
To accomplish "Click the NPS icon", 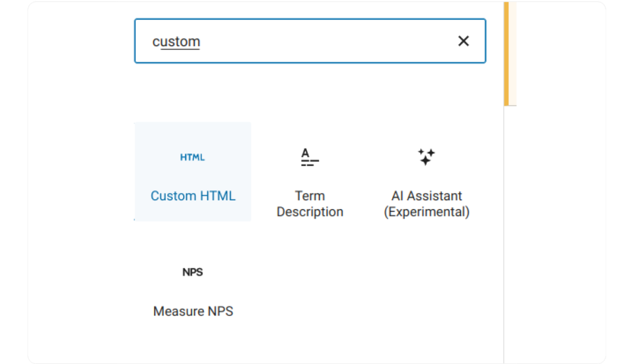I will 193,272.
